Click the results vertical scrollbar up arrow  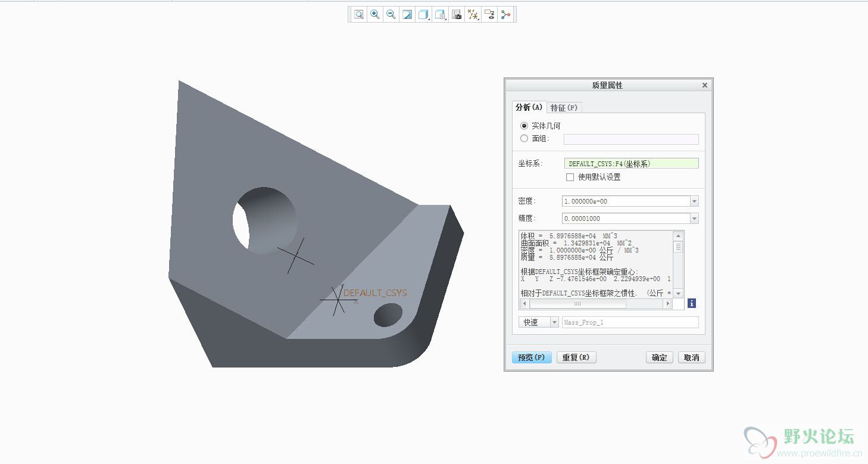678,236
